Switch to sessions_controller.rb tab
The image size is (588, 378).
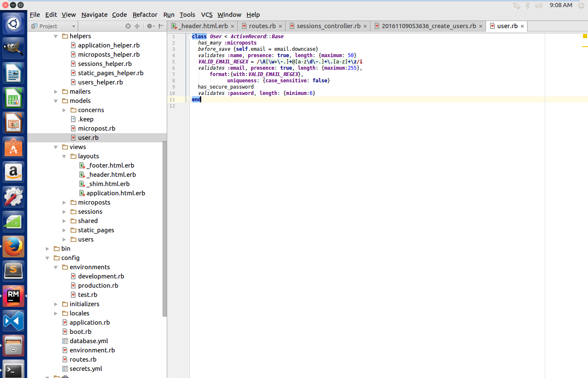click(328, 26)
